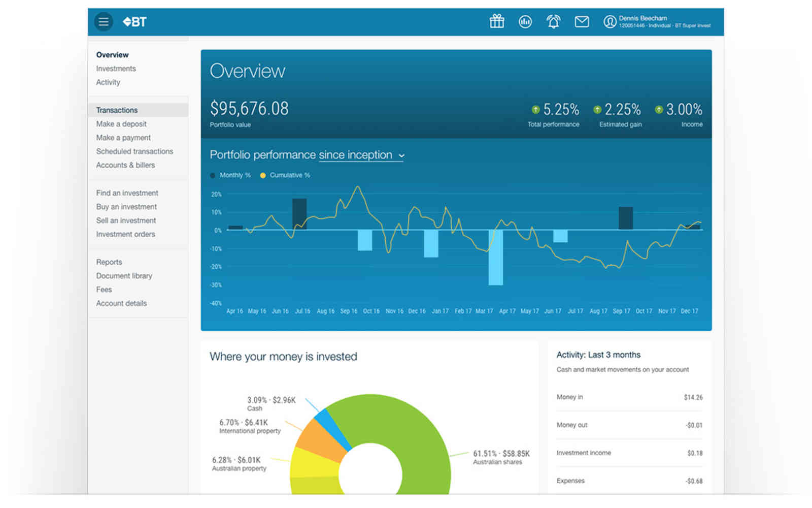Click the Jul 16 dark monthly bar
This screenshot has height=508, width=812.
pos(299,214)
